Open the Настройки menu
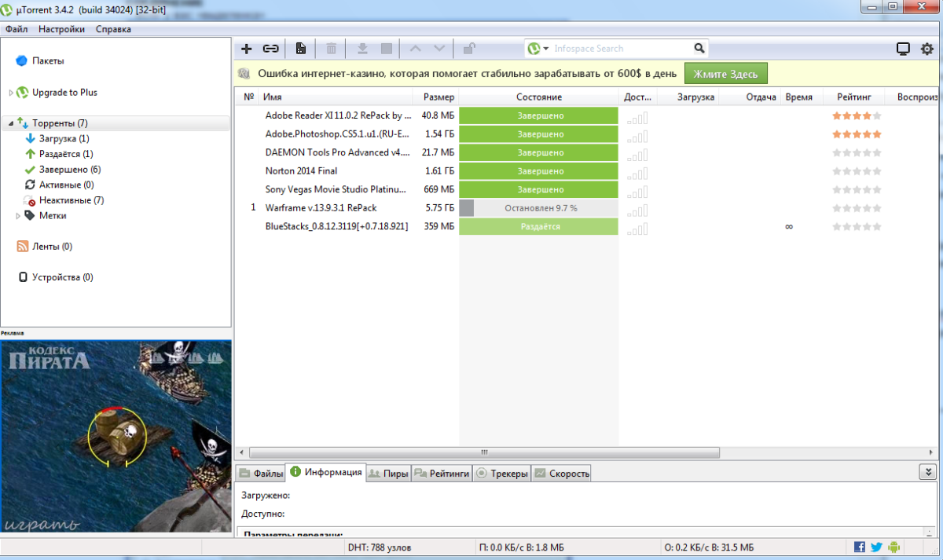Viewport: 943px width, 560px height. 61,28
